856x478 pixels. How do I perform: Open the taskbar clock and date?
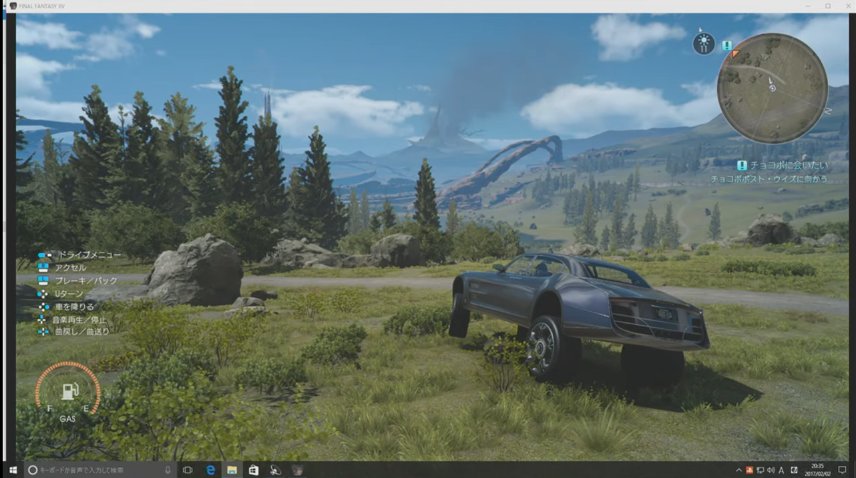coord(817,470)
